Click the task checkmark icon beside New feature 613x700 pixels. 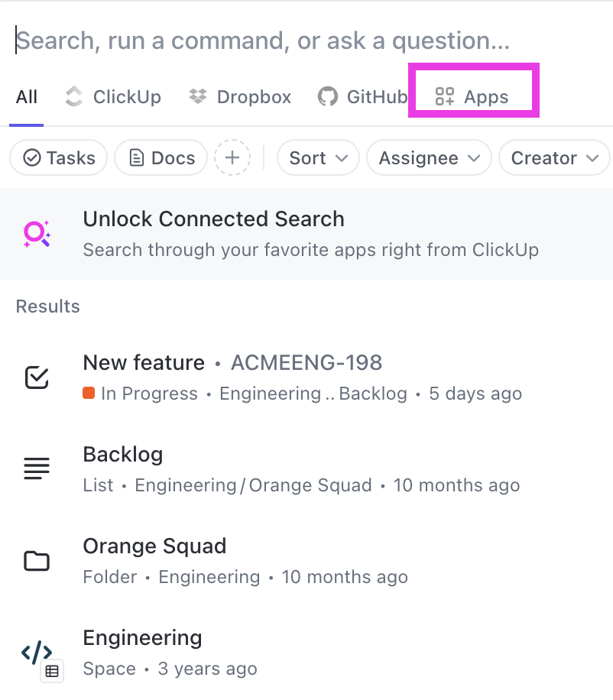[x=36, y=376]
